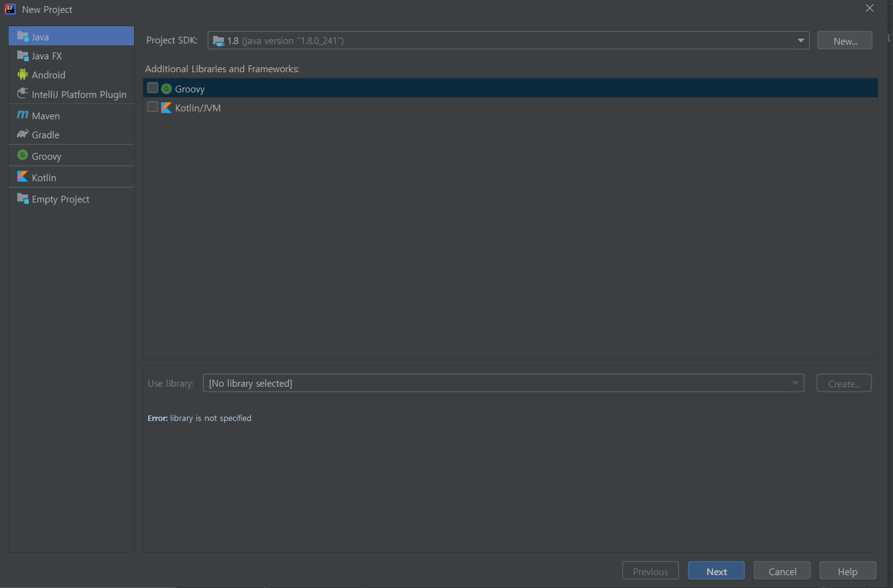
Task: Click the Java FX folder icon
Action: click(x=23, y=55)
